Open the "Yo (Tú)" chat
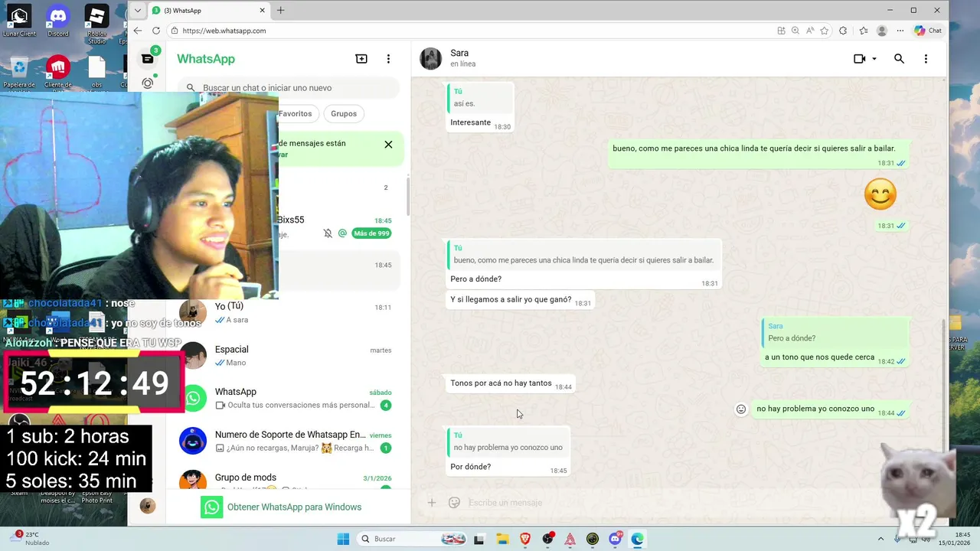The height and width of the screenshot is (551, 980). tap(287, 313)
